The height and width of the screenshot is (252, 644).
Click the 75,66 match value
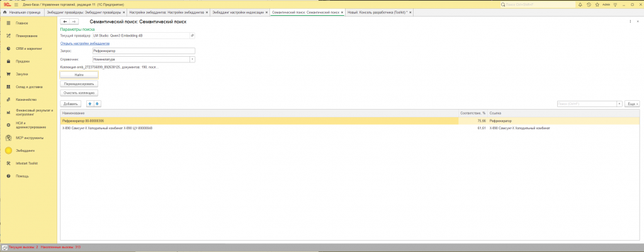click(x=482, y=121)
